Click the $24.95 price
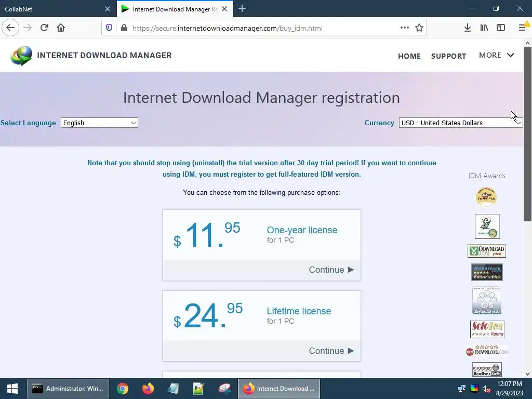532x399 pixels. pyautogui.click(x=208, y=316)
